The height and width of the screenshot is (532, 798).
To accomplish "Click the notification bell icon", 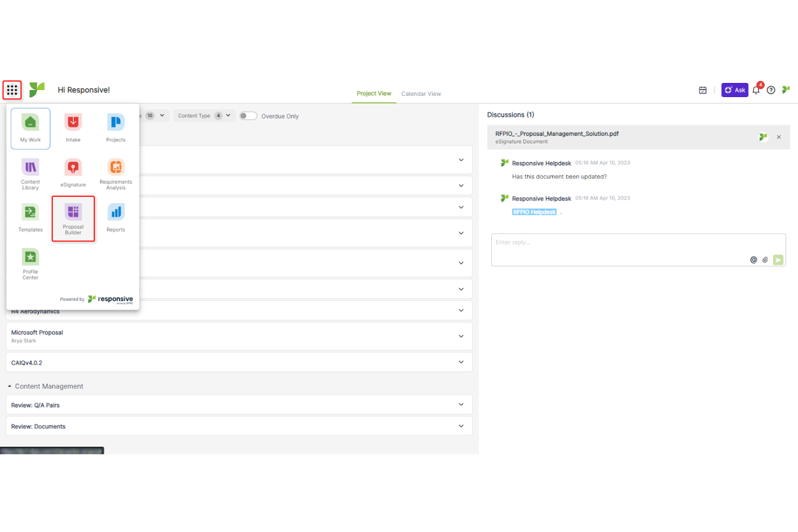I will (755, 90).
